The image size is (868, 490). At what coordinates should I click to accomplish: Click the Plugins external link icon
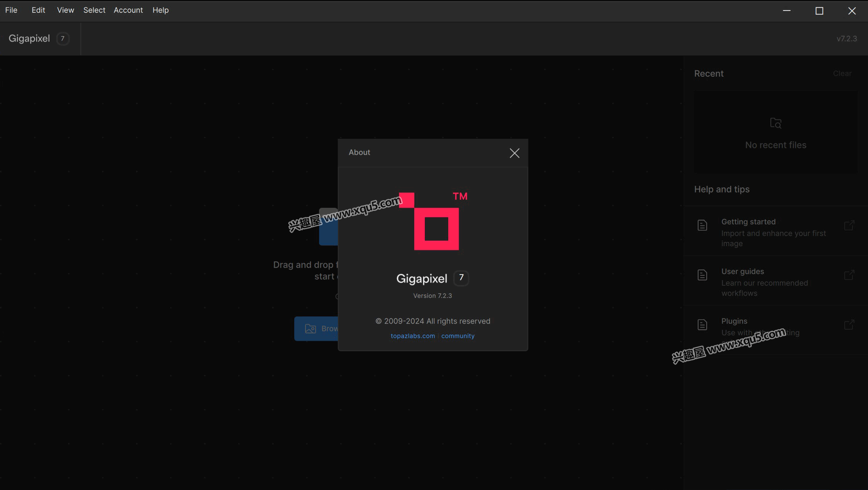pyautogui.click(x=849, y=324)
